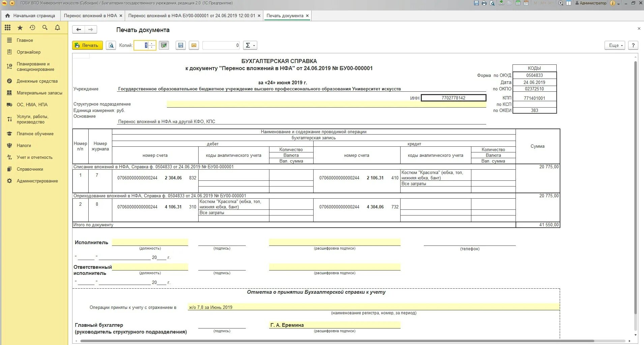Image resolution: width=644 pixels, height=345 pixels.
Task: Open the Главное section
Action: pyautogui.click(x=34, y=40)
